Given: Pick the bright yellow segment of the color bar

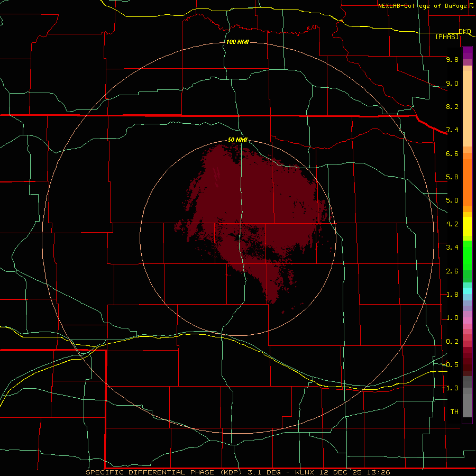Looking at the screenshot, I should 467,226.
